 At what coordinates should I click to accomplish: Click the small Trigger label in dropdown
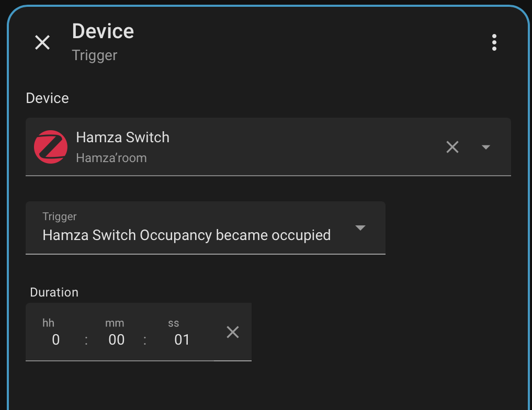coord(59,217)
